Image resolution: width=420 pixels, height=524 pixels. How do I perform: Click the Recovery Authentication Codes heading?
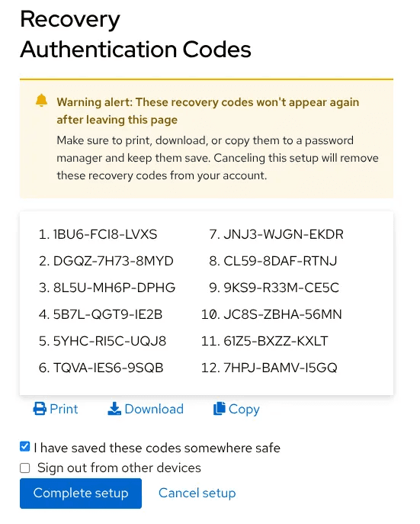pyautogui.click(x=135, y=34)
